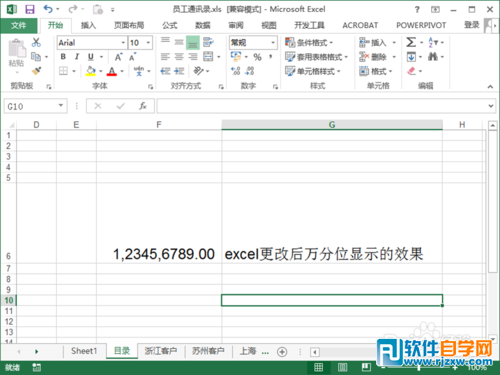Open Find and Select binoculars

point(433,57)
